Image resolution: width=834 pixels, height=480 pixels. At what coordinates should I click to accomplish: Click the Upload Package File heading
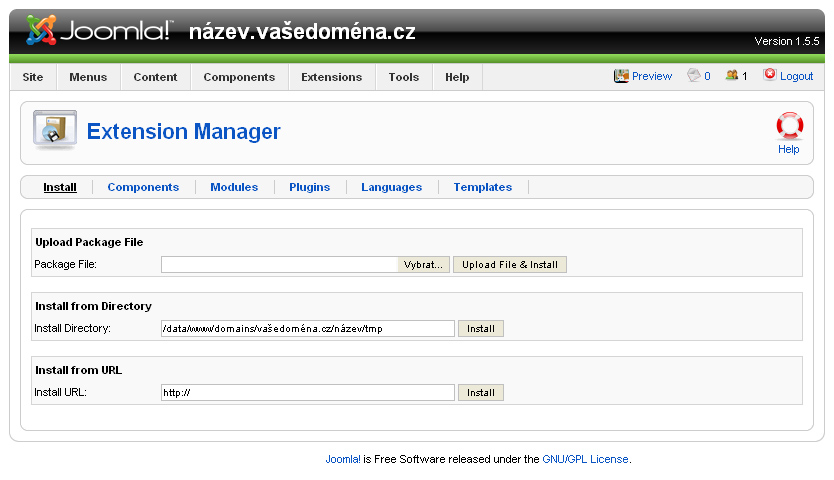coord(89,242)
